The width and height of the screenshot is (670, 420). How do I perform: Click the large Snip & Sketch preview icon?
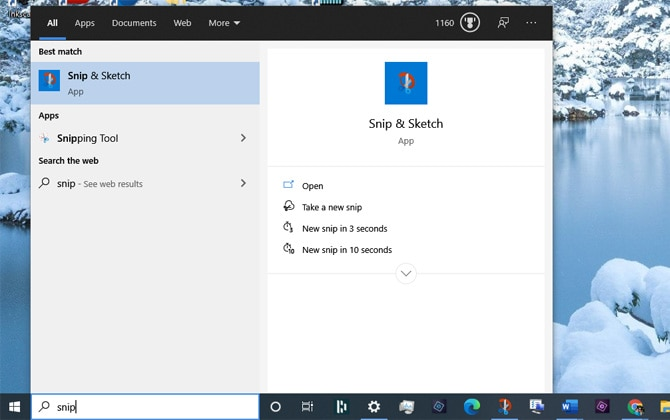(406, 83)
